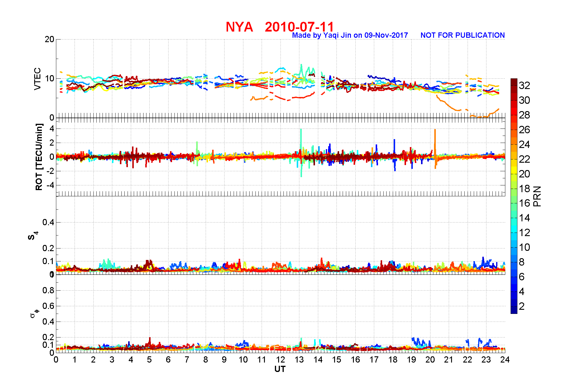The image size is (561, 392).
Task: Click the ROT axis tick label -4
Action: (50, 185)
